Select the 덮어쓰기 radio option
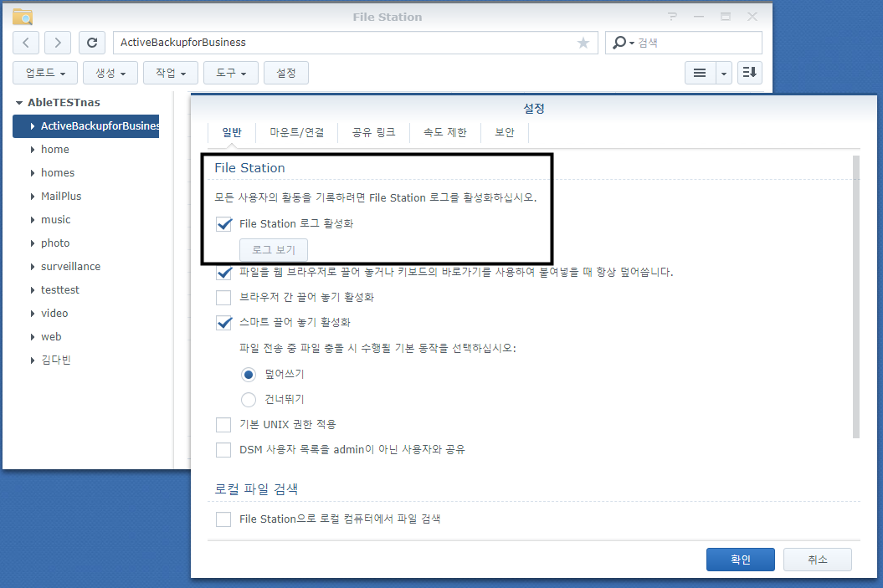The image size is (883, 588). click(249, 374)
